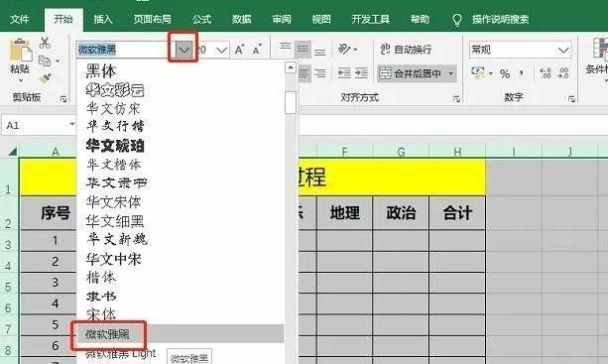
Task: Center text horizontally
Action: (304, 73)
